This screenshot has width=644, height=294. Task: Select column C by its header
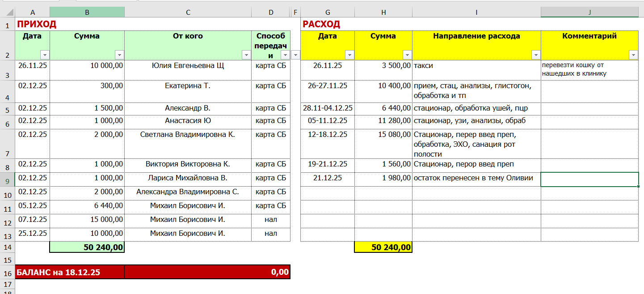188,13
